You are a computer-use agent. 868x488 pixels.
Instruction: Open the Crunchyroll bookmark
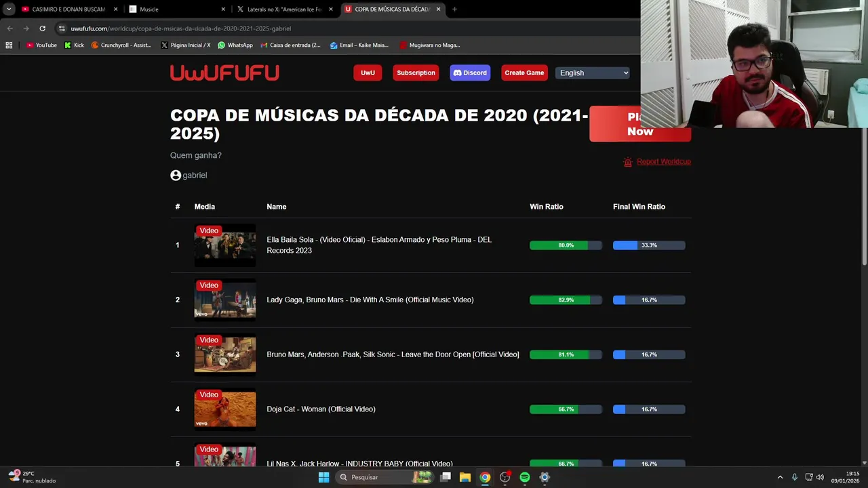coord(121,45)
